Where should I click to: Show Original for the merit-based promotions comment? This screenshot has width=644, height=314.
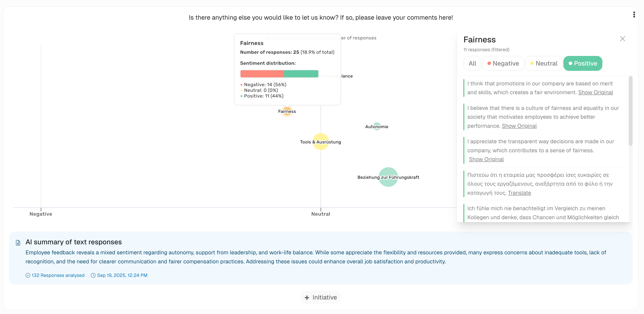596,92
